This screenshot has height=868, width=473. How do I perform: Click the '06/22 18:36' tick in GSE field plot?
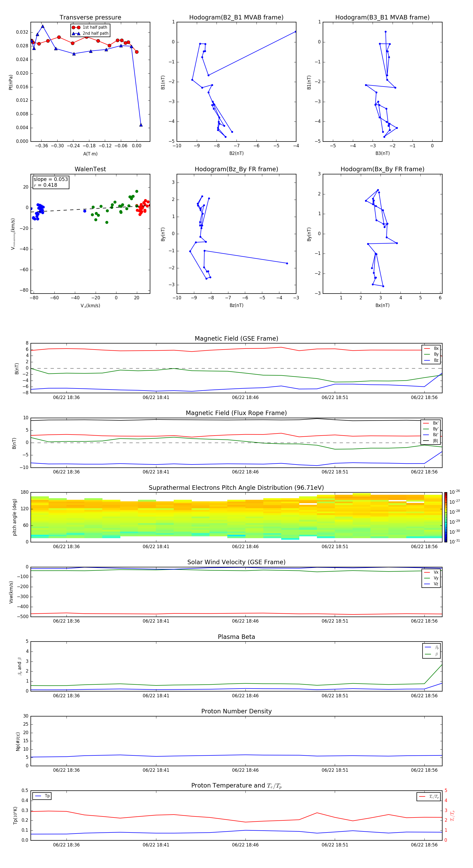(x=66, y=398)
